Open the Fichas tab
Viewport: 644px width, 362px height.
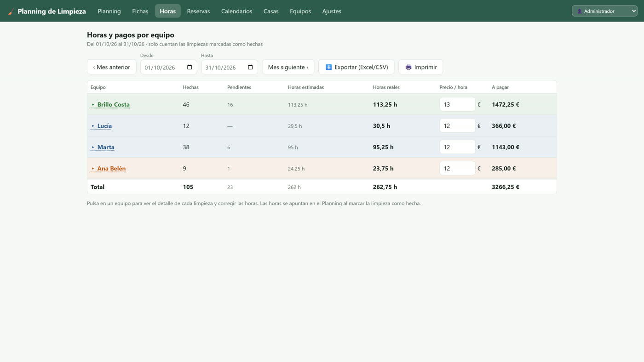click(140, 11)
